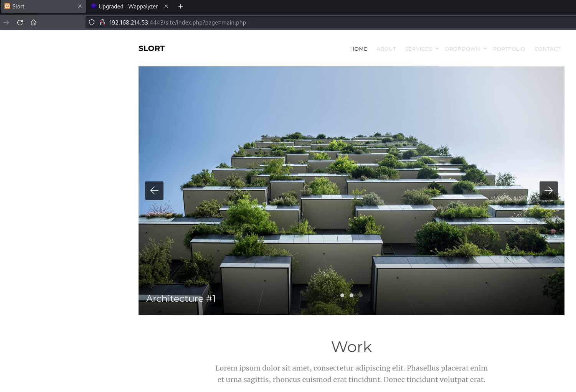The width and height of the screenshot is (576, 392).
Task: Switch to the Upgraded - Wappalyzer tab
Action: (x=128, y=7)
